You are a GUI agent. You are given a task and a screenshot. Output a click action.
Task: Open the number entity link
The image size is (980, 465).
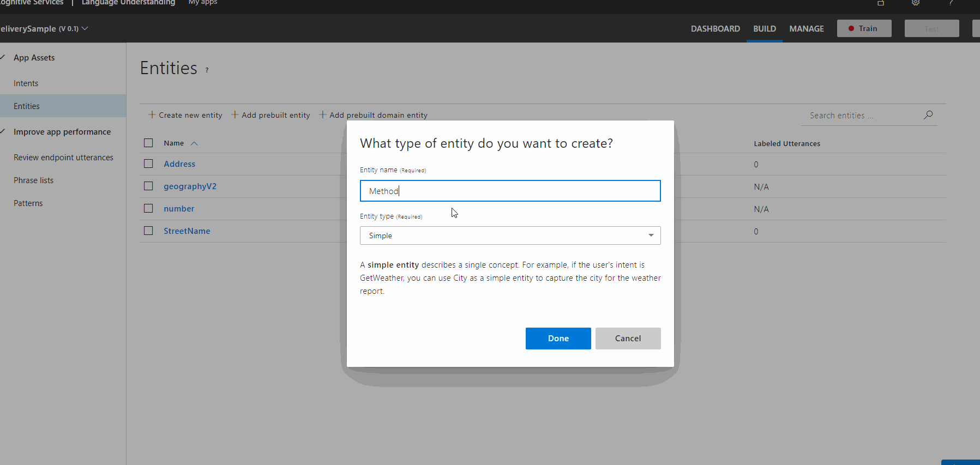(179, 209)
